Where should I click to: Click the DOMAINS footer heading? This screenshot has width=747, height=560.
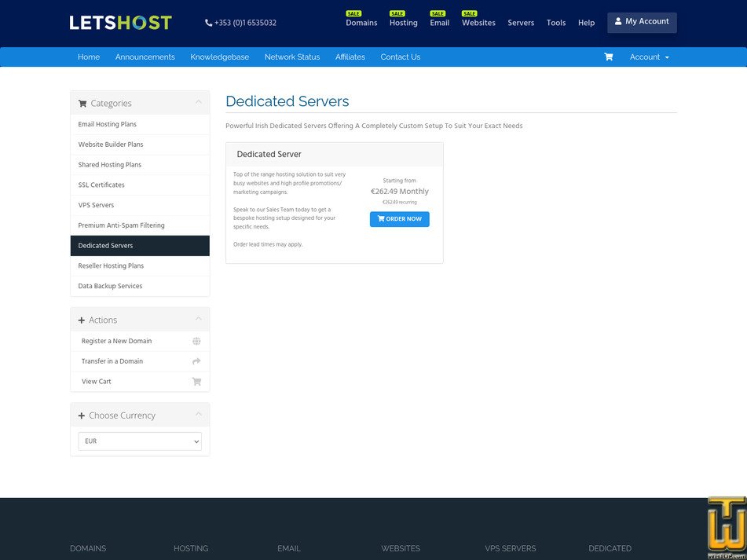(x=88, y=548)
